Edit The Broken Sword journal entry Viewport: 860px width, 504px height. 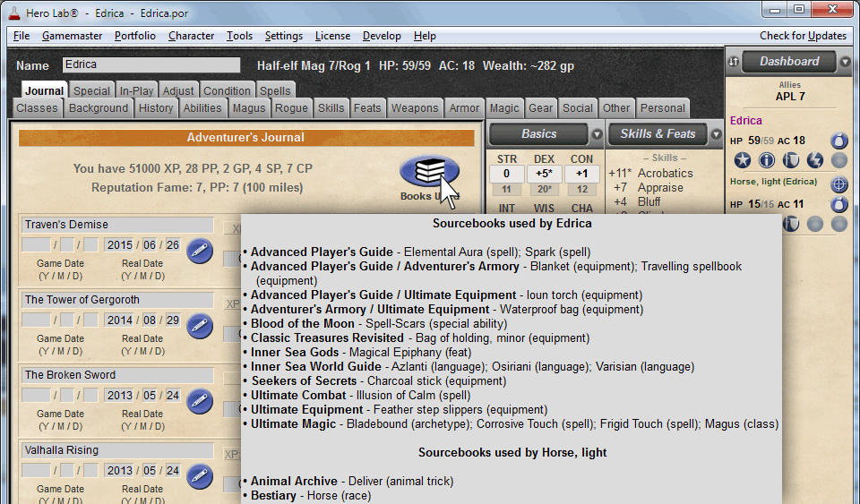[200, 402]
